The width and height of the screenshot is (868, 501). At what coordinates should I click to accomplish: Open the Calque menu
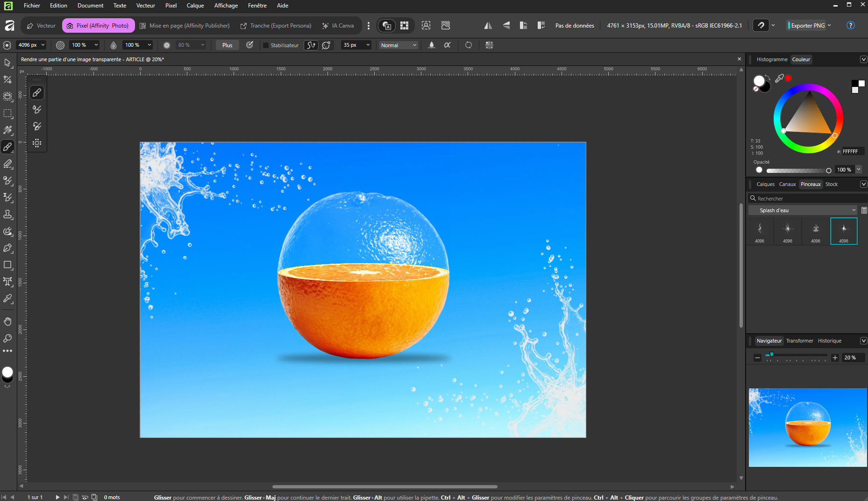click(195, 6)
